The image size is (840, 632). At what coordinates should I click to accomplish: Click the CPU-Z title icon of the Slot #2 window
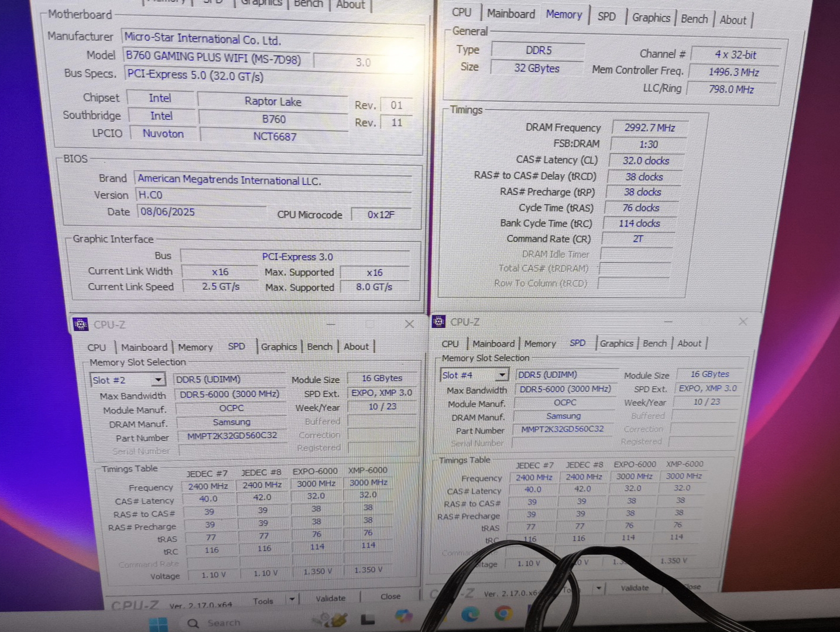pos(80,324)
